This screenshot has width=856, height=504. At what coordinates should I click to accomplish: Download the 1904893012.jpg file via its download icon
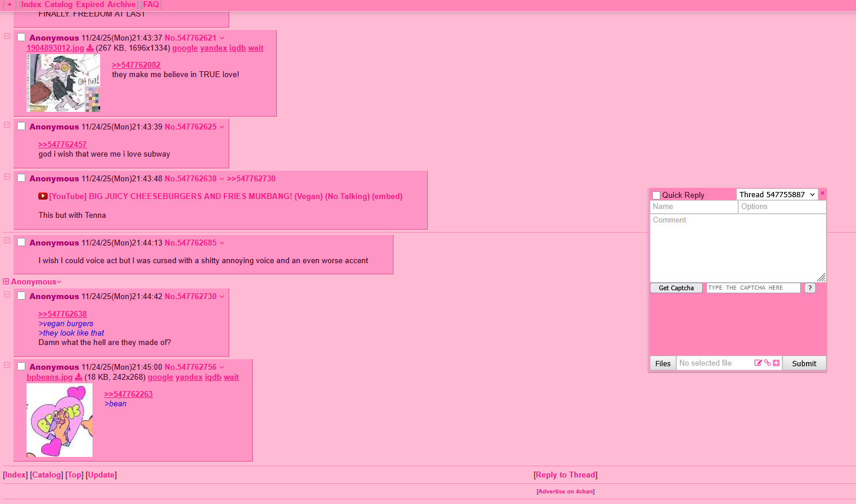(x=90, y=48)
